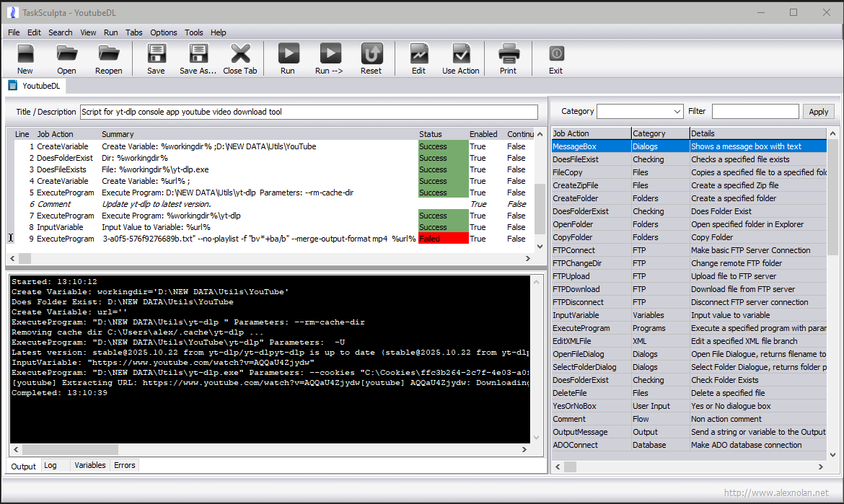844x504 pixels.
Task: Run the script with the Run icon
Action: (288, 54)
